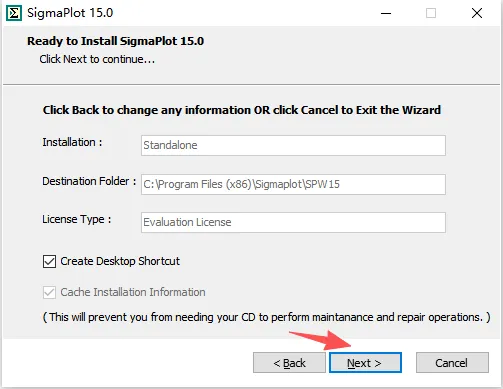
Task: Minimize the SigmaPlot installer window
Action: [x=386, y=13]
